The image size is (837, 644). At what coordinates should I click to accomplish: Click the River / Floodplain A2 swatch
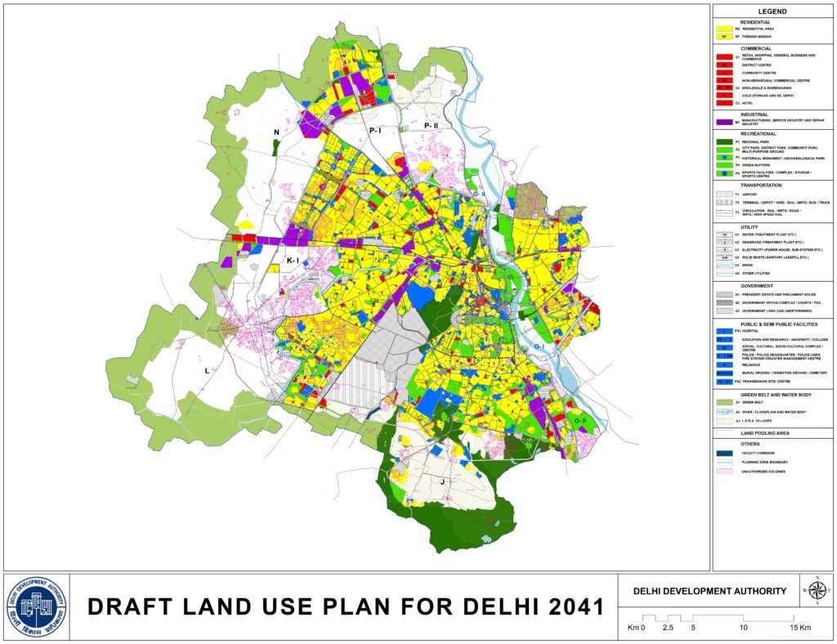coord(724,412)
